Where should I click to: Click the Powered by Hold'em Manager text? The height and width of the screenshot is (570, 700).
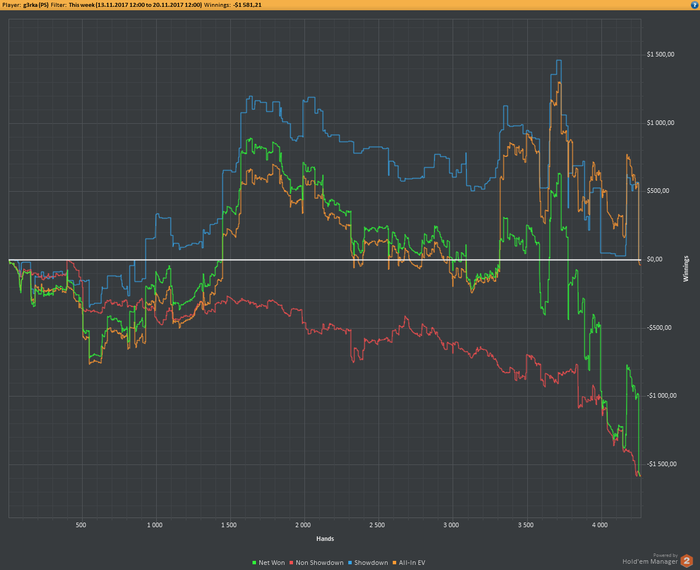pos(650,559)
